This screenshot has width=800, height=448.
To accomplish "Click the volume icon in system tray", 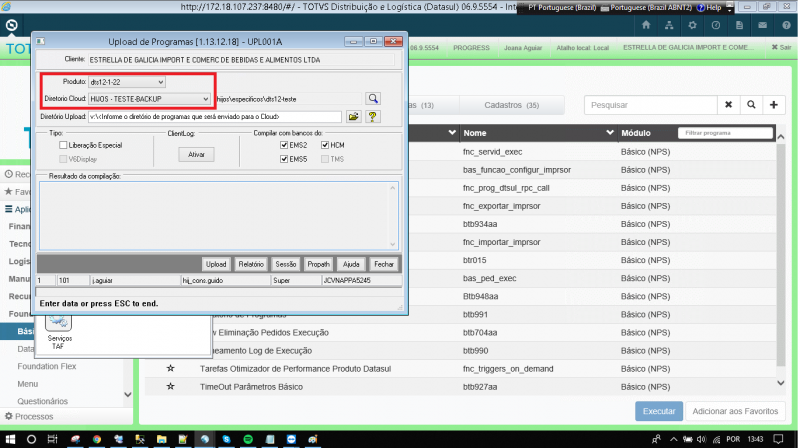I will coord(702,439).
